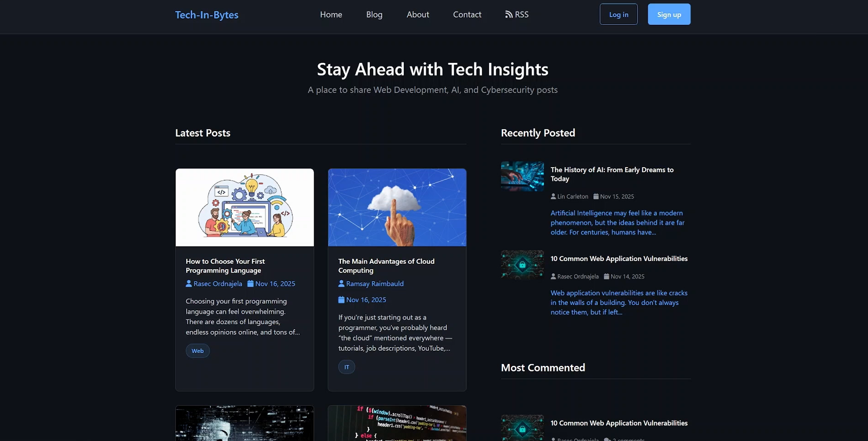Click the History of AI post thumbnail
Screen dimensions: 868x441
522,176
